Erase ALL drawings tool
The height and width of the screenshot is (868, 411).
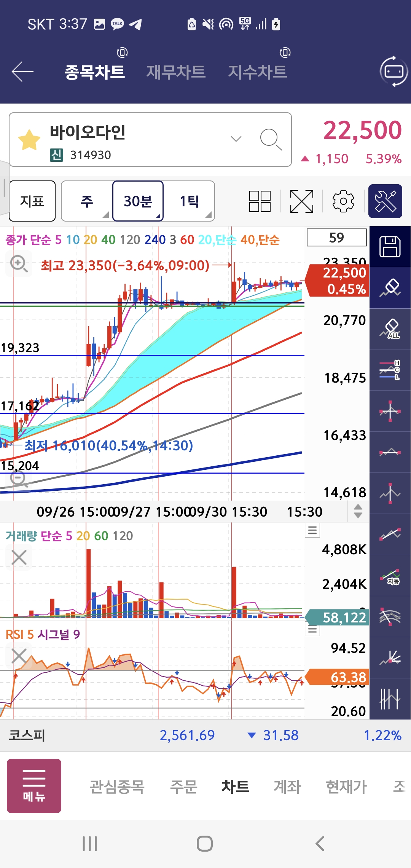point(390,329)
